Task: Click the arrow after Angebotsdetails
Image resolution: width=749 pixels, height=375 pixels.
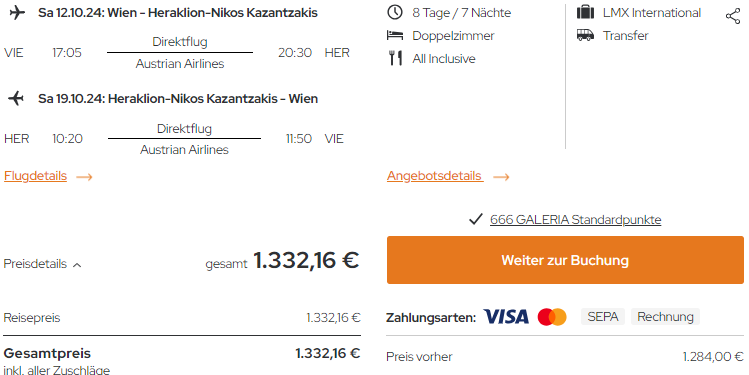Action: tap(501, 177)
